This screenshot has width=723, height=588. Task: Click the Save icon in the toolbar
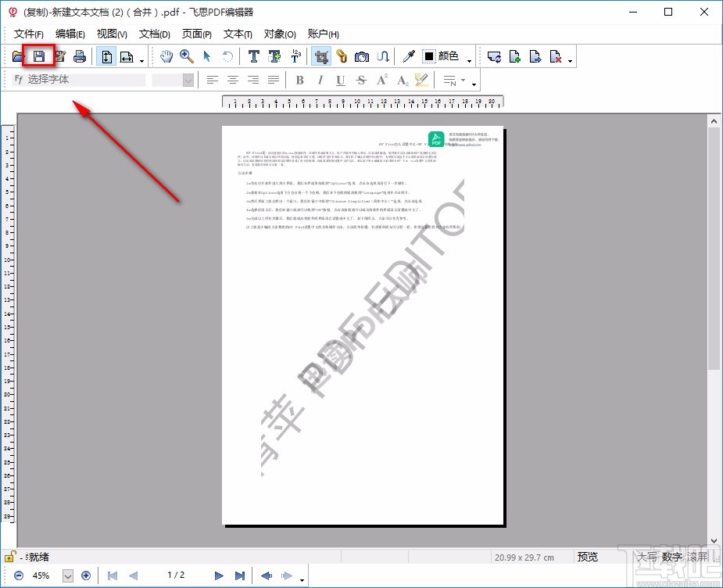click(38, 56)
